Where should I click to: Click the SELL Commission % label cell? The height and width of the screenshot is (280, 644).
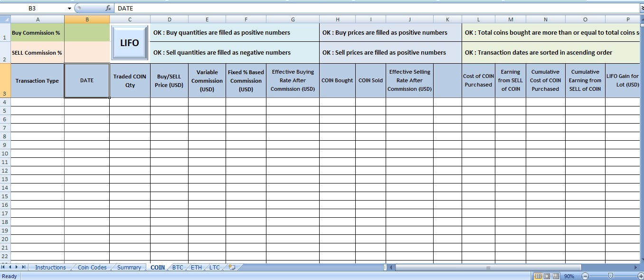(x=38, y=52)
